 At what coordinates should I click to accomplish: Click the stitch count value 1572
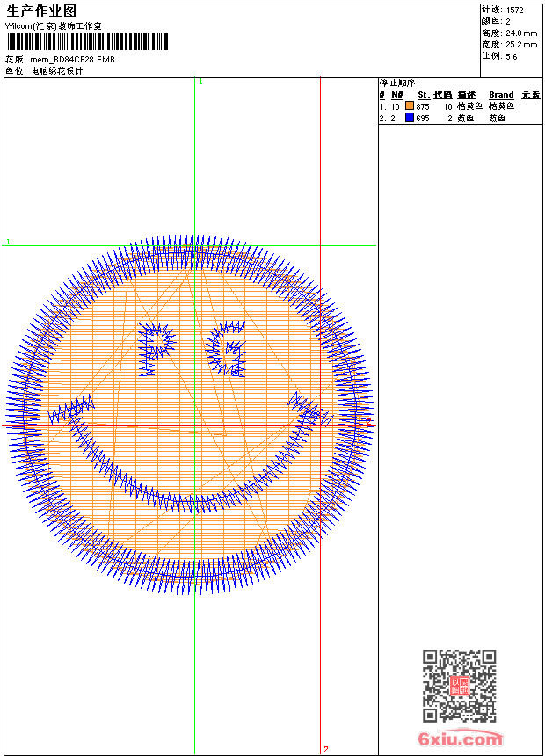(514, 10)
